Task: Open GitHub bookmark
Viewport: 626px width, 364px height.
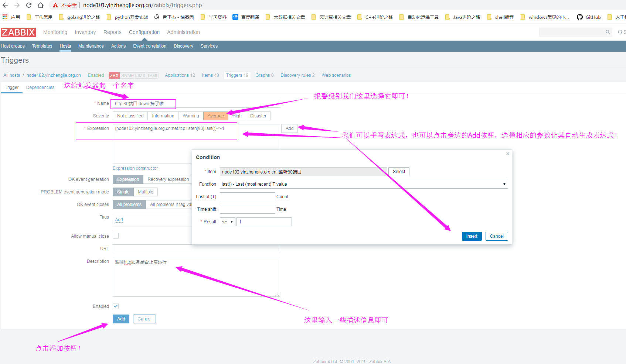Action: click(589, 17)
